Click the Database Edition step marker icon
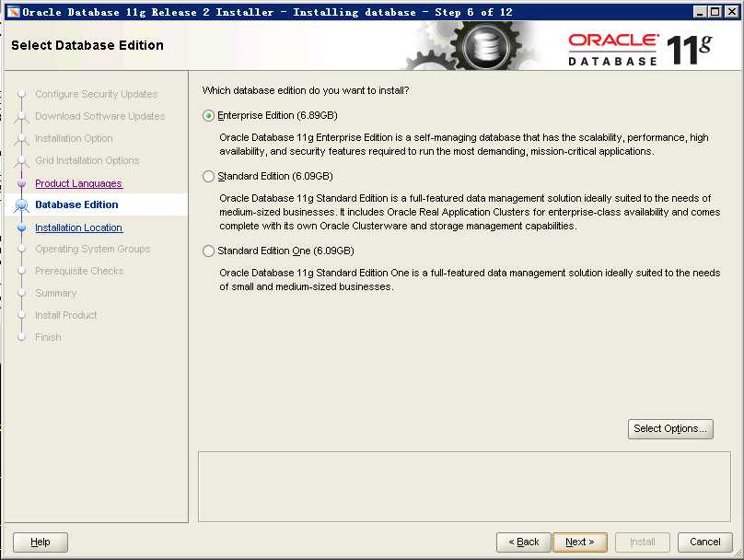Viewport: 744px width, 560px height. click(x=21, y=205)
